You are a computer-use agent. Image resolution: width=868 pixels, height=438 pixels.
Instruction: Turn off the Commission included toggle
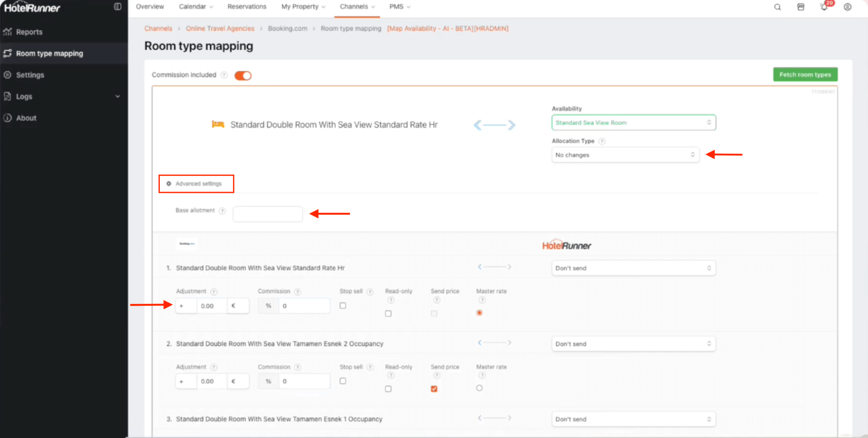pos(243,75)
